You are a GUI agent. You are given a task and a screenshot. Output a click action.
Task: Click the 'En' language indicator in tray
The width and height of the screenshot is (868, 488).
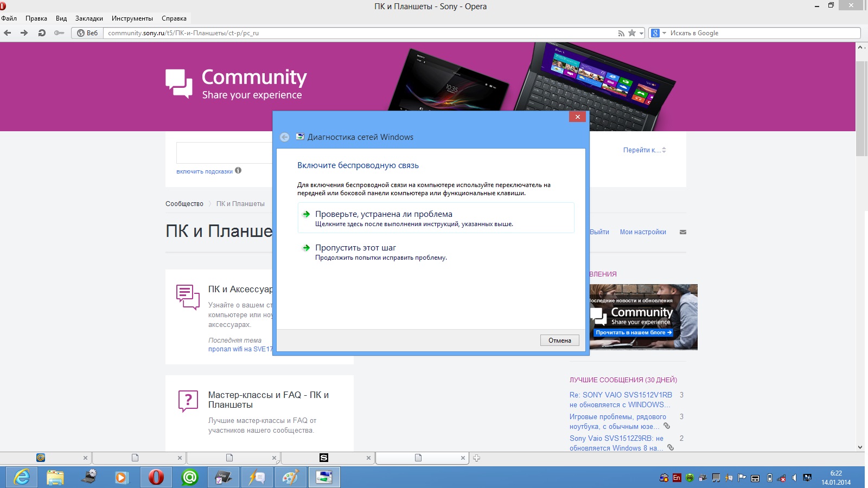tap(676, 478)
